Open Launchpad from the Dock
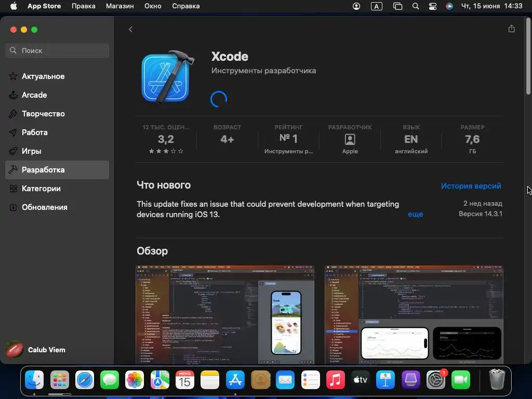 tap(60, 380)
